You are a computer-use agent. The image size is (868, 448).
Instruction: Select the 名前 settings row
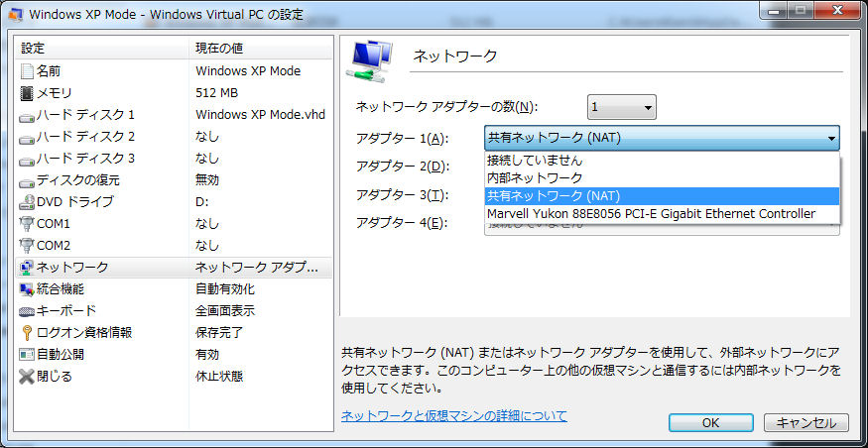point(174,71)
